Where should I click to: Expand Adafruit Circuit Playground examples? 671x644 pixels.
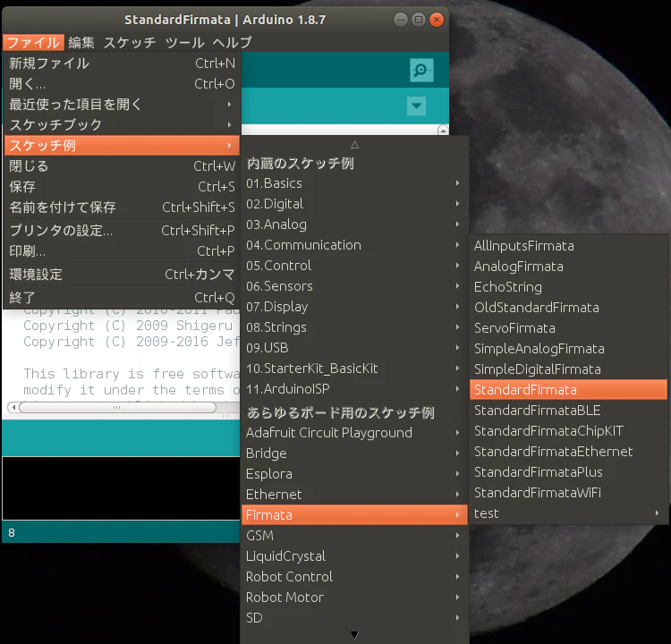click(x=354, y=433)
